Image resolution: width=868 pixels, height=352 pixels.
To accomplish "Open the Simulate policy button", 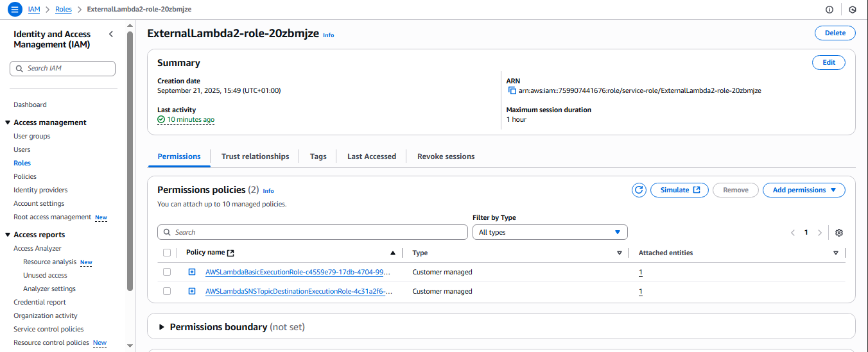I will pos(679,190).
